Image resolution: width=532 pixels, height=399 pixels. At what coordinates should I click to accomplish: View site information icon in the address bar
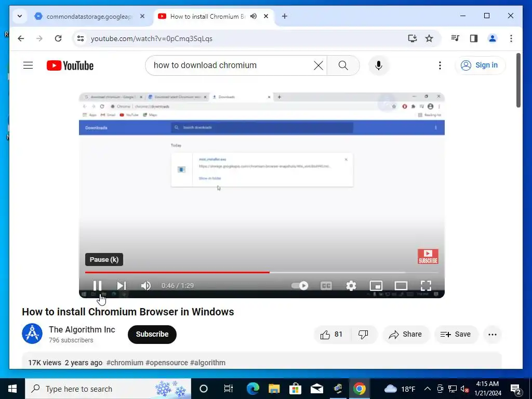click(81, 38)
